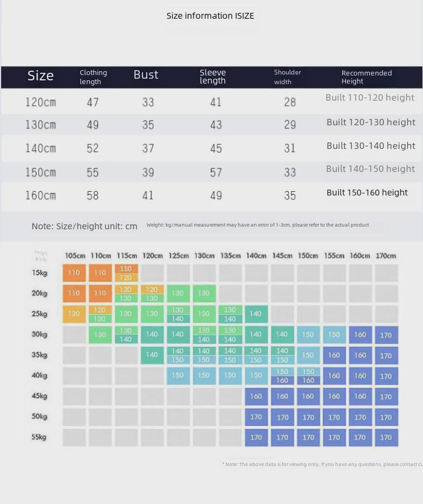423x504 pixels.
Task: Click the "Size" column header
Action: click(x=41, y=76)
